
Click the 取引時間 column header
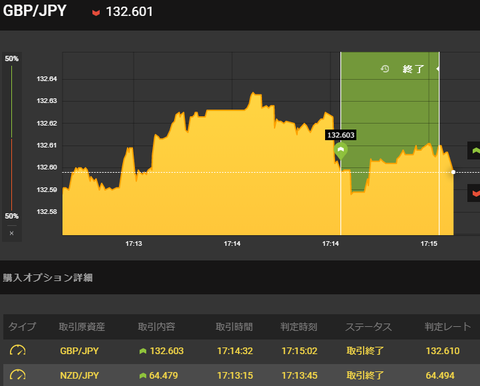click(x=234, y=327)
